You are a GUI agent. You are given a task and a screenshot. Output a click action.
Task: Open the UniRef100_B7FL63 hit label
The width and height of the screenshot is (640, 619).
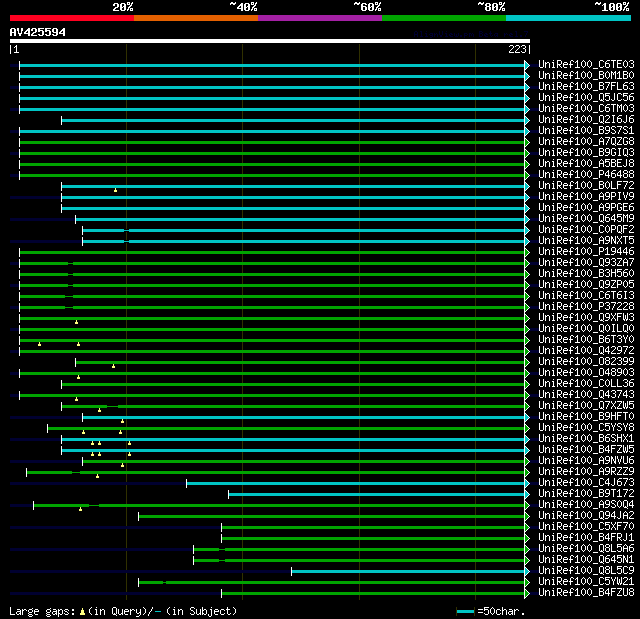(x=586, y=87)
